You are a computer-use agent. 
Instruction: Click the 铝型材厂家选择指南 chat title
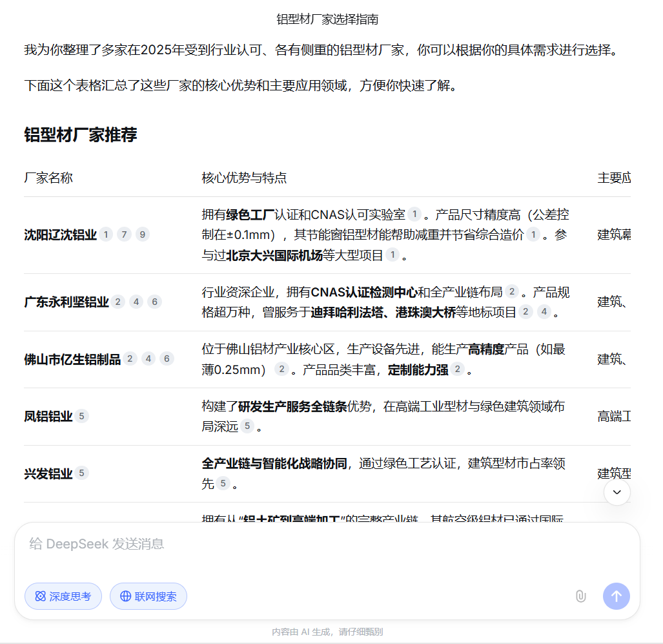(x=327, y=19)
